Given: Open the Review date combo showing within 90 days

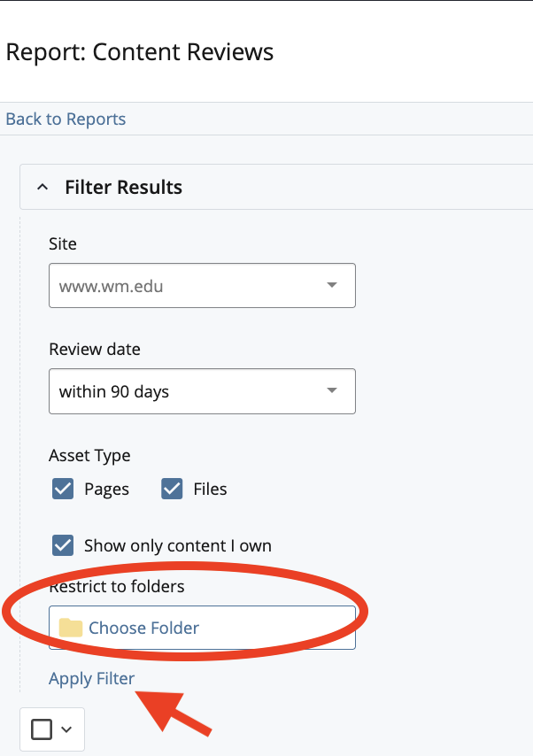Looking at the screenshot, I should [x=202, y=390].
